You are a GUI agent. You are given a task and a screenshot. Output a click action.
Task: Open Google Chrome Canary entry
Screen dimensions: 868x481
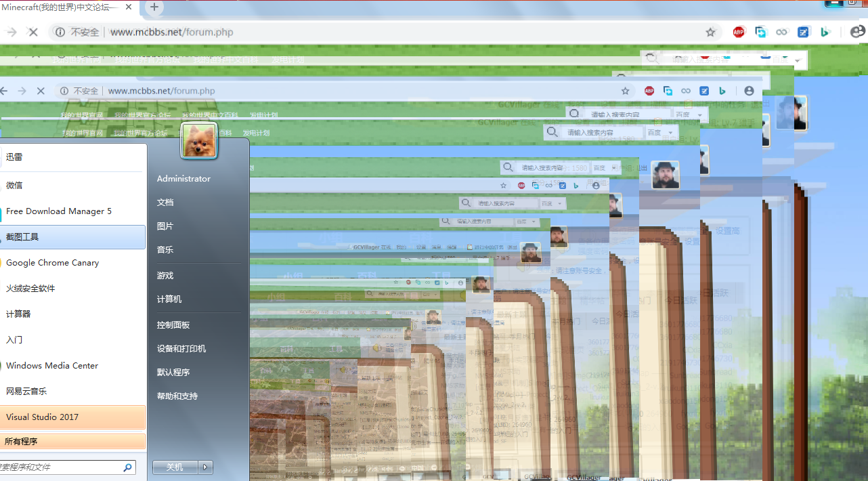[72, 262]
